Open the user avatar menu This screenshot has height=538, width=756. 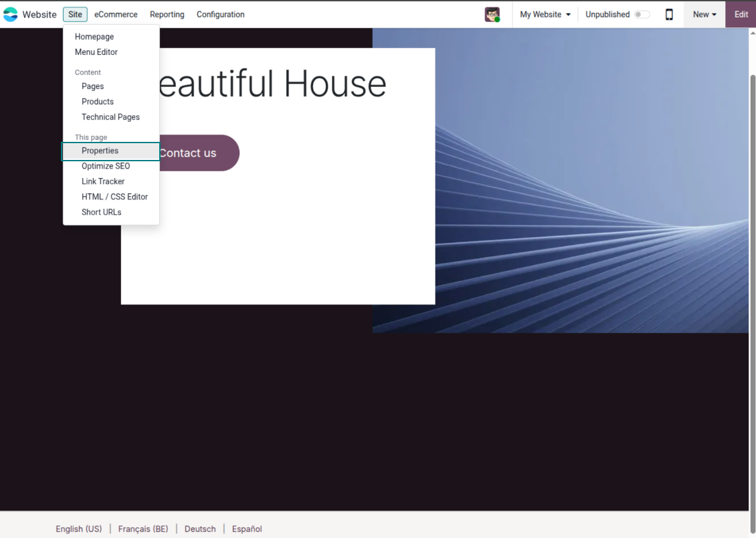(492, 14)
